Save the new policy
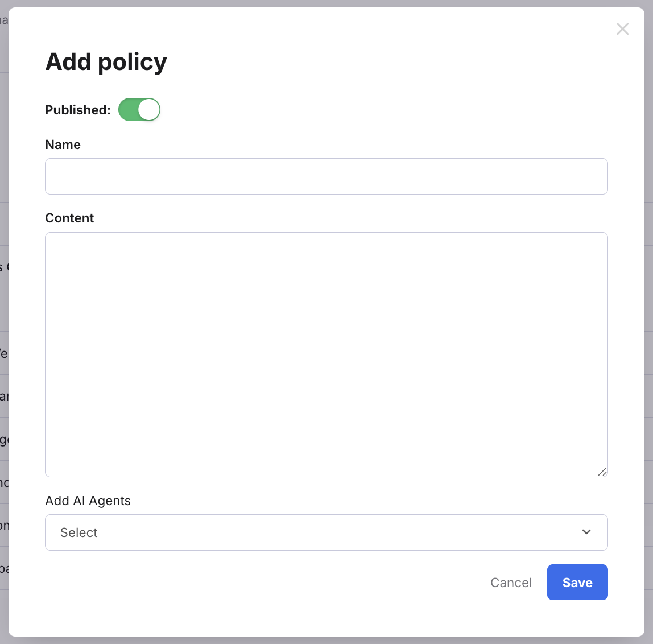 pyautogui.click(x=577, y=583)
